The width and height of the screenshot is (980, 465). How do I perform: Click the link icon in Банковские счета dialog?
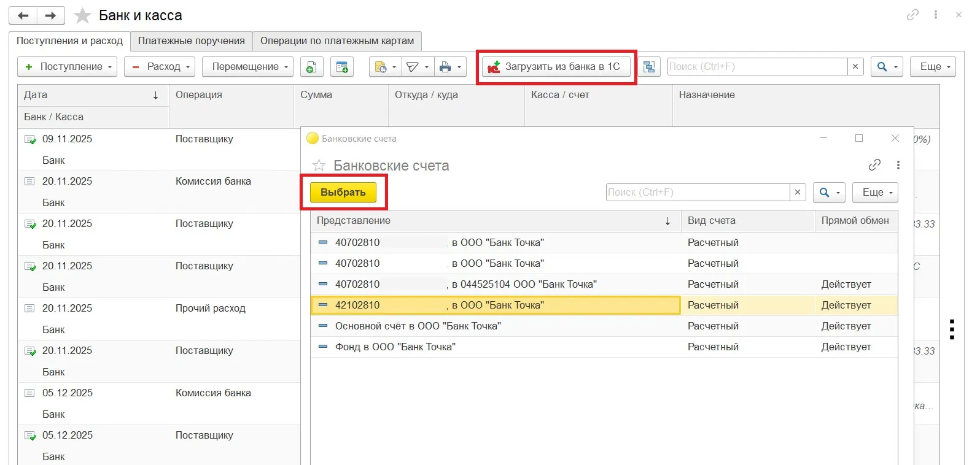pos(874,165)
